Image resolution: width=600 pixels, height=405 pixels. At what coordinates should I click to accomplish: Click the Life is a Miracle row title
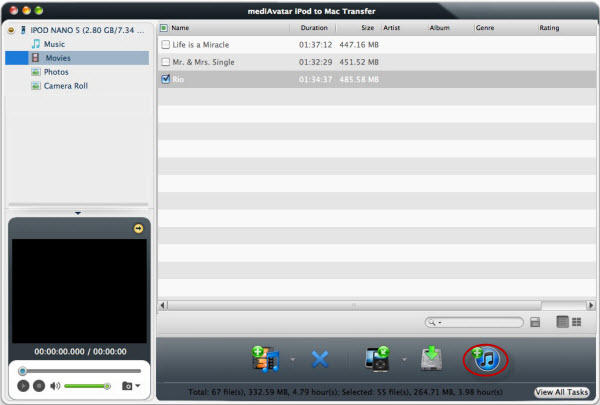pyautogui.click(x=201, y=45)
